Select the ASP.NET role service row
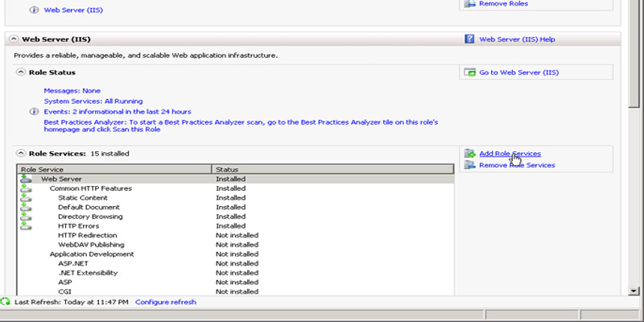This screenshot has height=322, width=644. (x=72, y=263)
